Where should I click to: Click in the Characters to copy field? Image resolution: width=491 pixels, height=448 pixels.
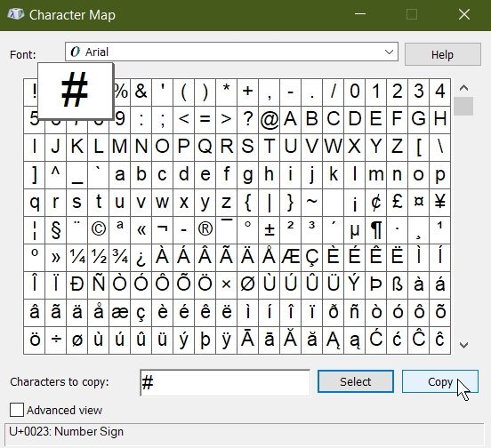coord(225,382)
